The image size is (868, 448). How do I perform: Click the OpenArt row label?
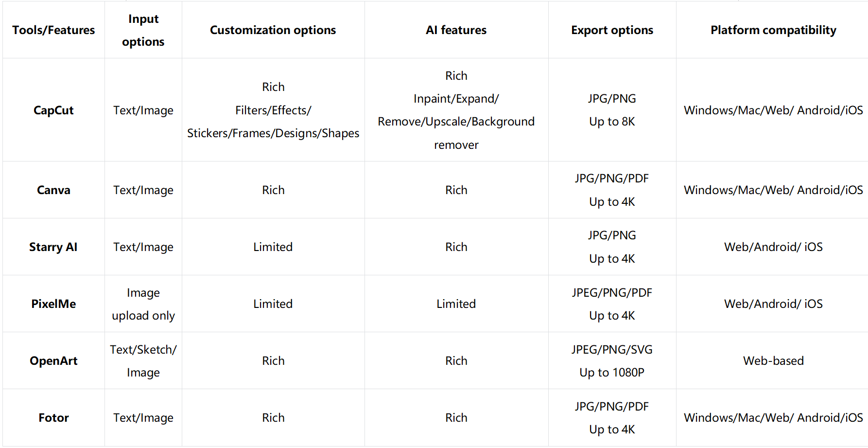(53, 361)
